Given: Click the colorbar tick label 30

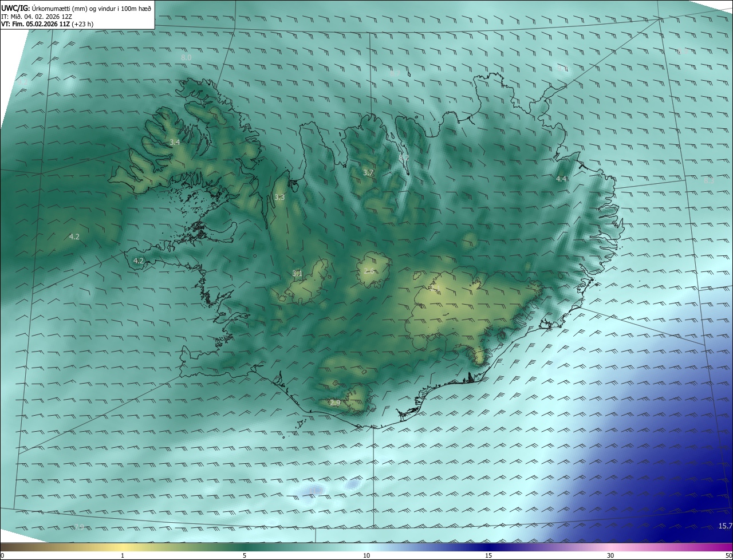Looking at the screenshot, I should 610,555.
